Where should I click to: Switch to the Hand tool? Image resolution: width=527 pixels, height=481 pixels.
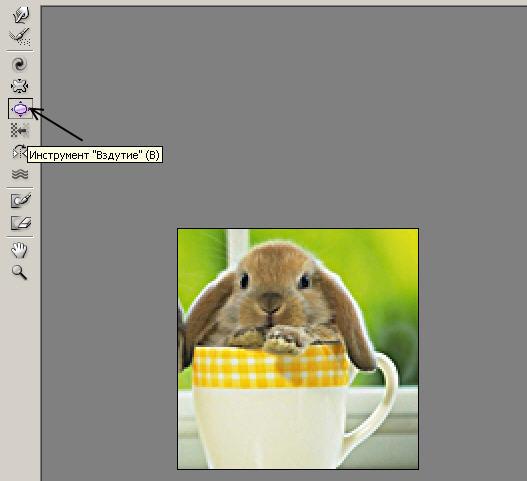click(19, 250)
